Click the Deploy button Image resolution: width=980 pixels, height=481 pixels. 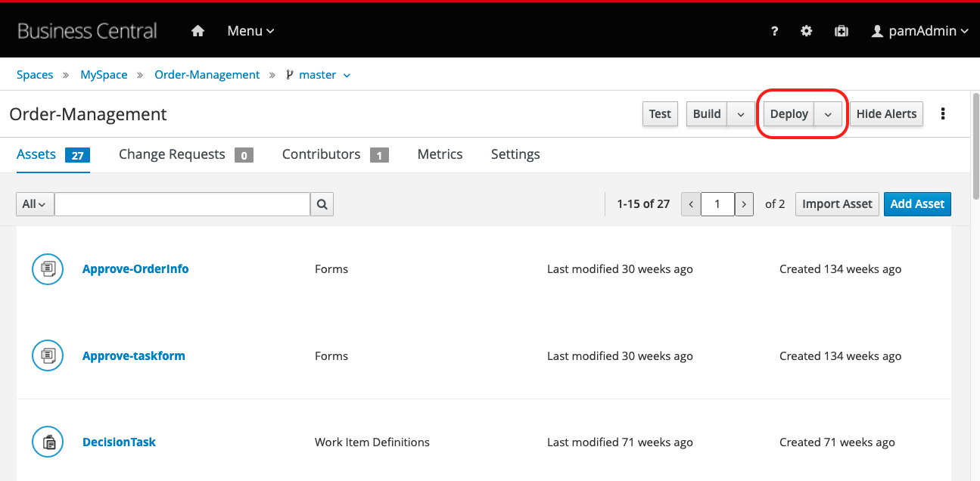click(x=789, y=114)
